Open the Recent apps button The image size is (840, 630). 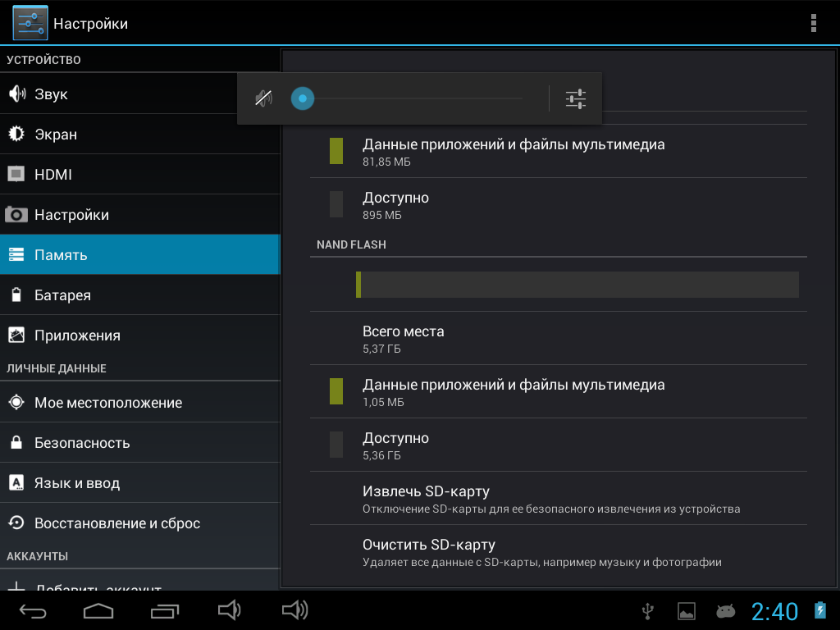tap(165, 610)
